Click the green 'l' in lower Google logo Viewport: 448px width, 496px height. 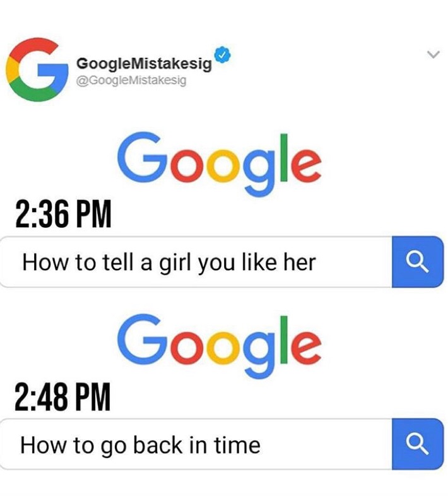283,340
